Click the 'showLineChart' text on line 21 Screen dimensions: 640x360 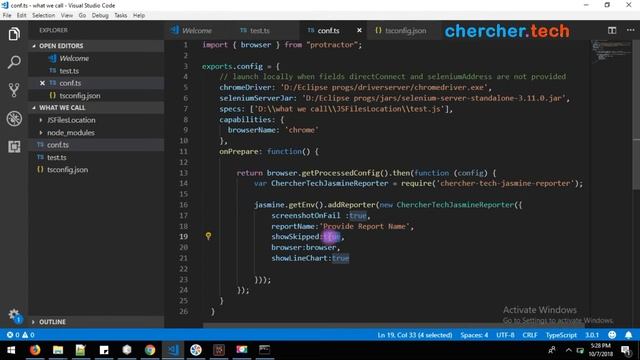point(299,258)
